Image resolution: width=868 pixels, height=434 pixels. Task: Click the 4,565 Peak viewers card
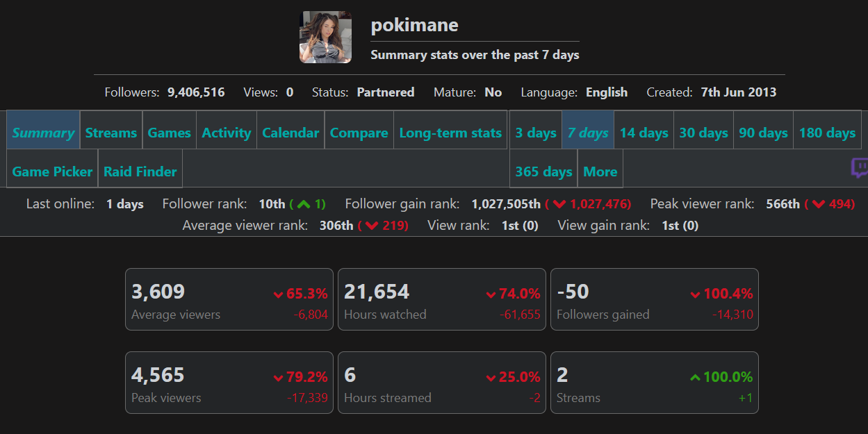point(229,383)
